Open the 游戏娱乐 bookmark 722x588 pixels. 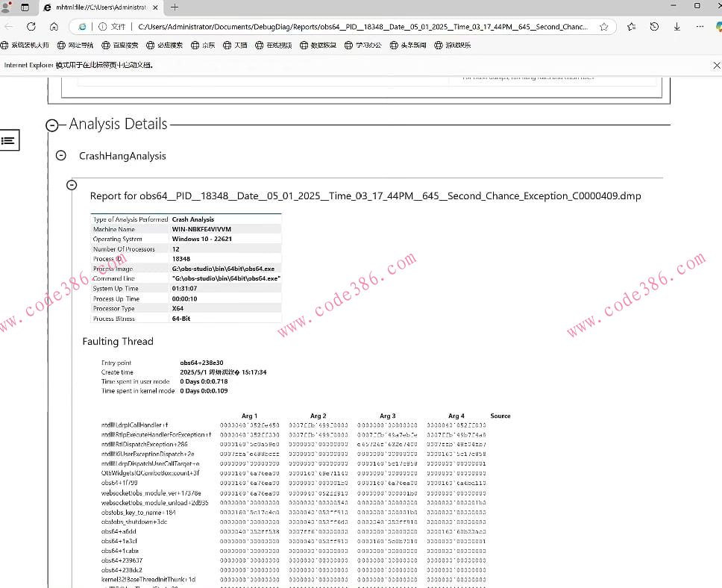(453, 46)
